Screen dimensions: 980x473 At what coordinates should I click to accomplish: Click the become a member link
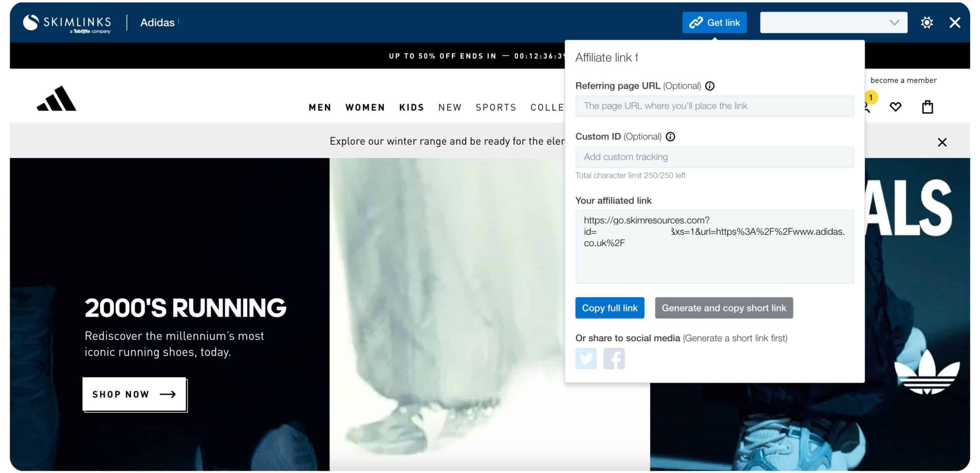[x=903, y=80]
